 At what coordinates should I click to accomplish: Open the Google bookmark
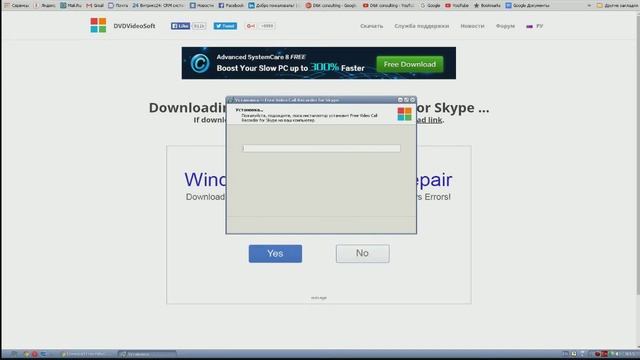[430, 5]
